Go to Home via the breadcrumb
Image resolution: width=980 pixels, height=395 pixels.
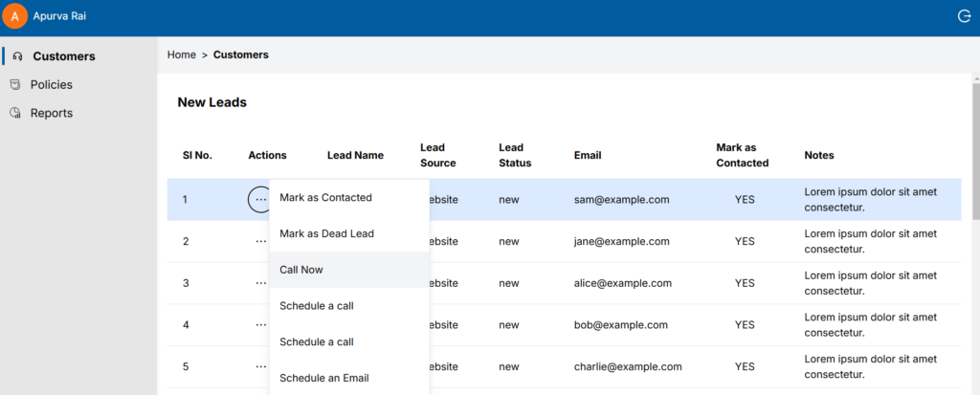181,55
